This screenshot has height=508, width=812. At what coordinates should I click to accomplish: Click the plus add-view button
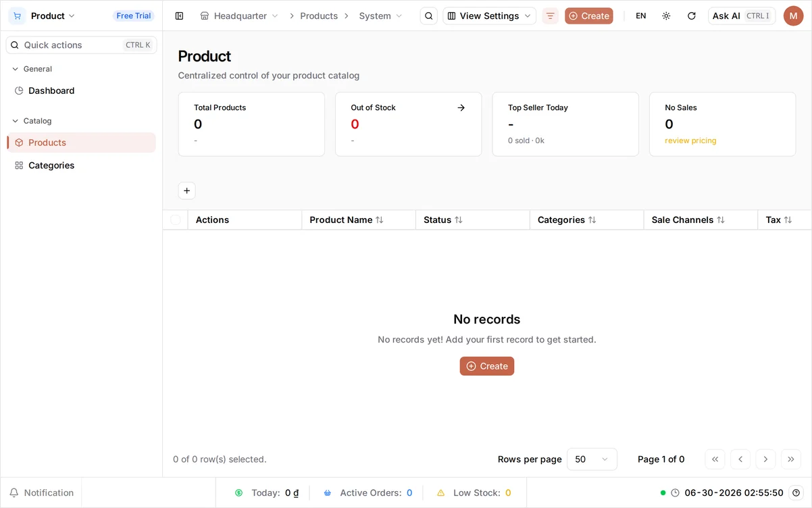coord(187,190)
